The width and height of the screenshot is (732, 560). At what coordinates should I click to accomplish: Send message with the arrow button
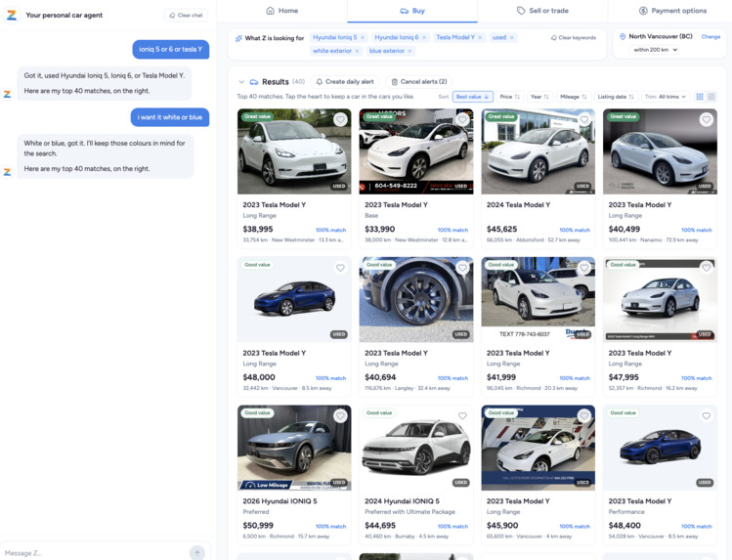click(x=197, y=553)
